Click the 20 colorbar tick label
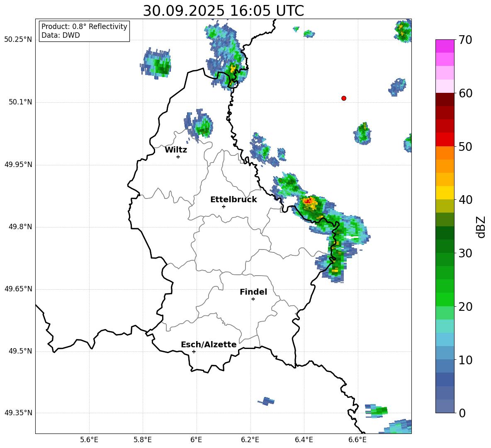Viewport: 491px width, 448px height. (x=465, y=307)
